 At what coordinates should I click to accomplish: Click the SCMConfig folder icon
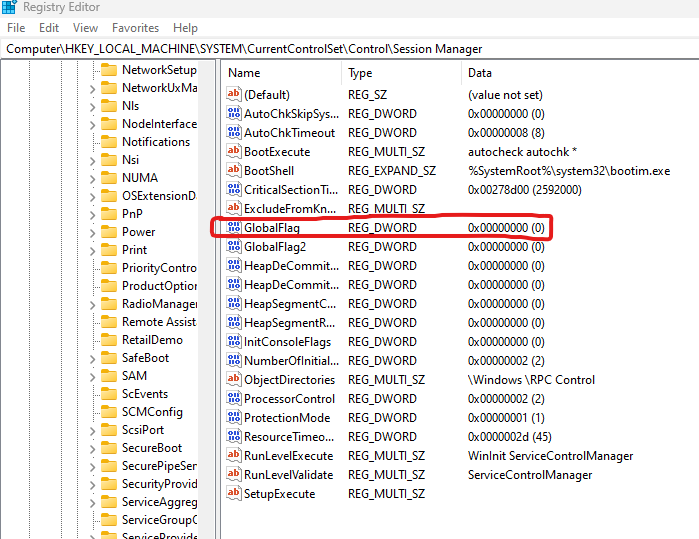(x=109, y=412)
